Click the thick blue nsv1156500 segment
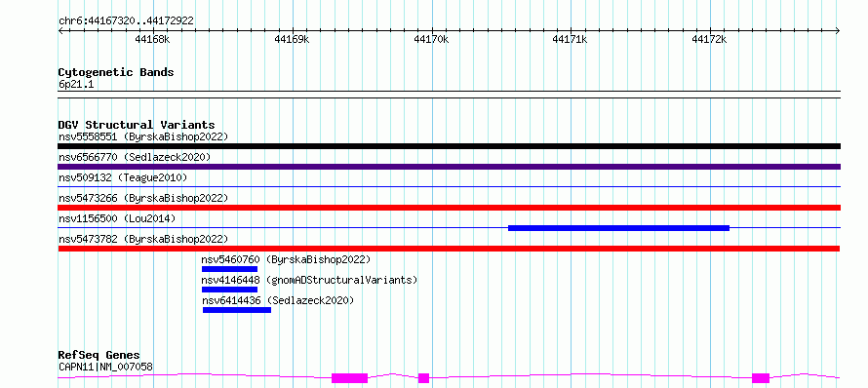 [619, 228]
